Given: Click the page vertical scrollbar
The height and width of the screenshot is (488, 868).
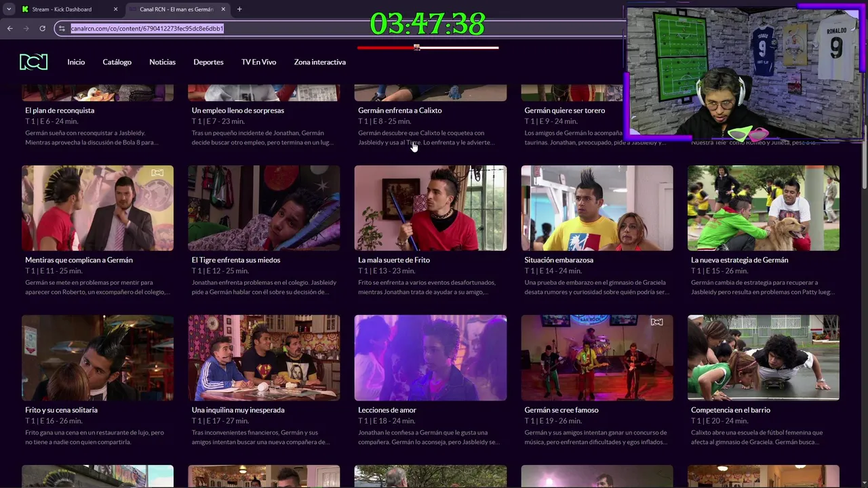Looking at the screenshot, I should 864,136.
